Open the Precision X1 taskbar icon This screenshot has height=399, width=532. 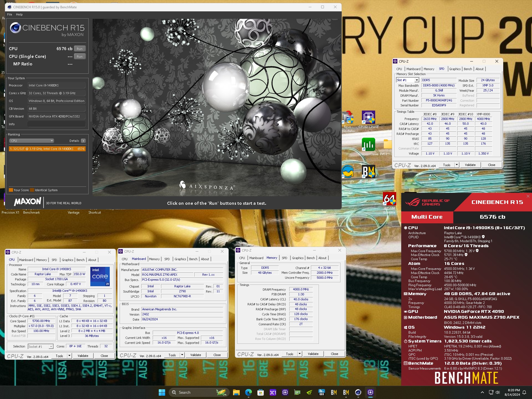[273, 392]
